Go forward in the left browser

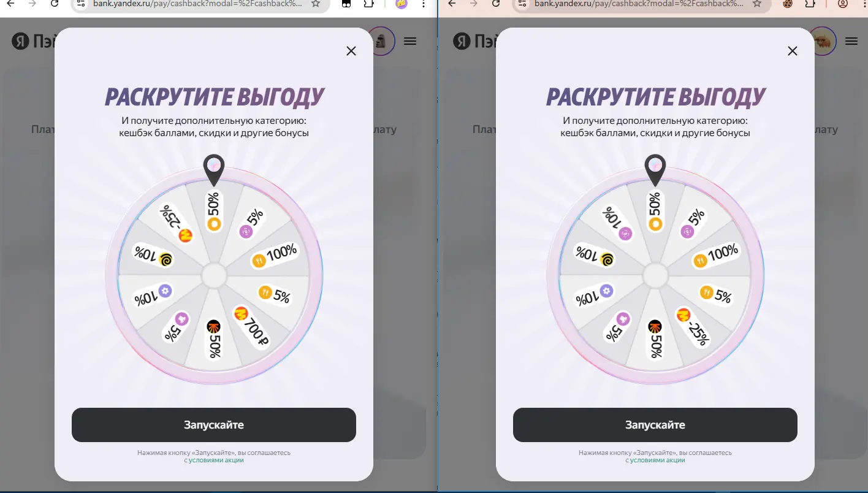(32, 4)
